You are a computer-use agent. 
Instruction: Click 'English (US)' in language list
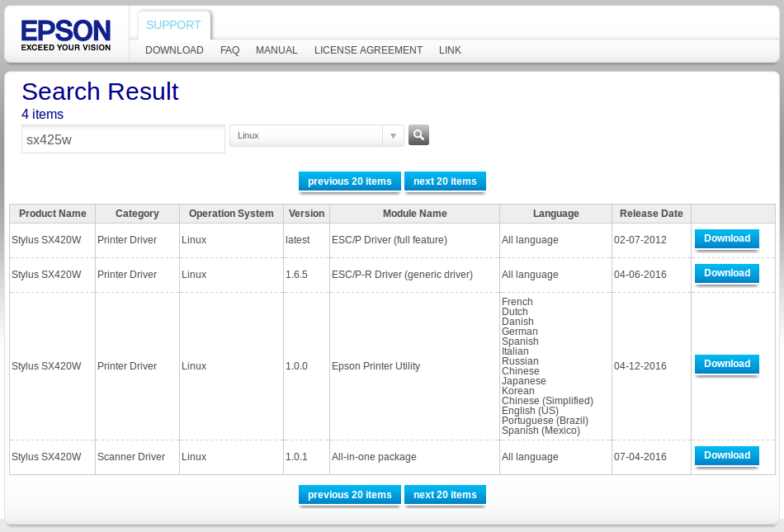pyautogui.click(x=530, y=411)
